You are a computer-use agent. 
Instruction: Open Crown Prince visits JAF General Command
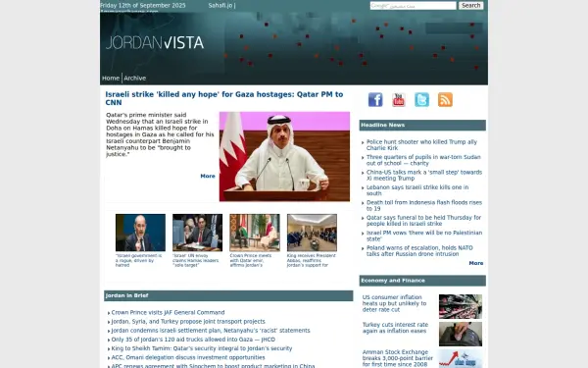(x=168, y=312)
